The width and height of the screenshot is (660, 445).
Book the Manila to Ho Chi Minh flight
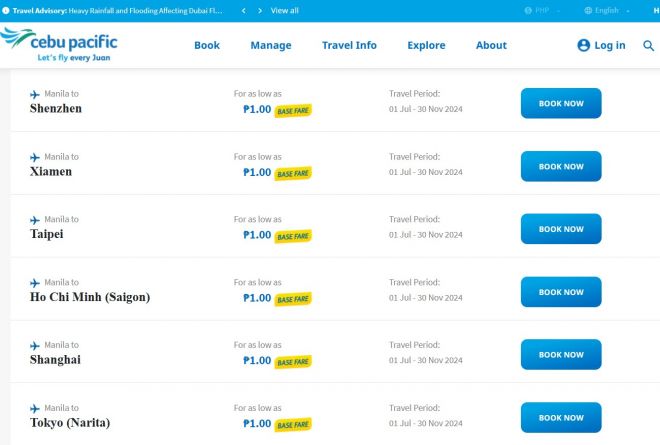561,292
